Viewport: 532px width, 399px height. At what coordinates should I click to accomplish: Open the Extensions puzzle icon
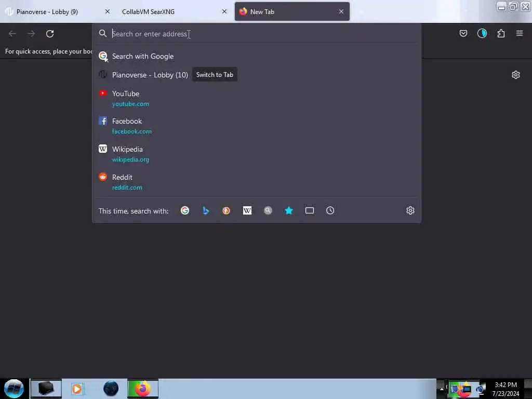(x=501, y=33)
